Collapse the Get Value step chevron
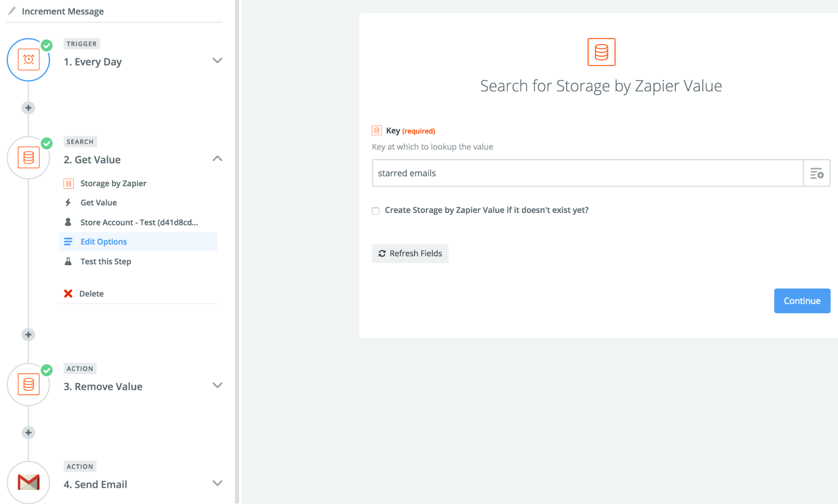Screen dimensions: 838x504 point(217,158)
